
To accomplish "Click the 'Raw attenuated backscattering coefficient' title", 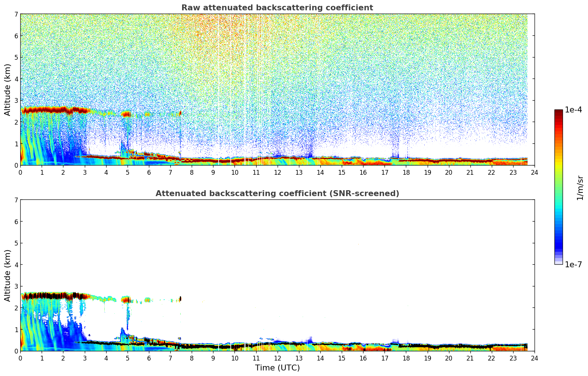I will coord(277,8).
